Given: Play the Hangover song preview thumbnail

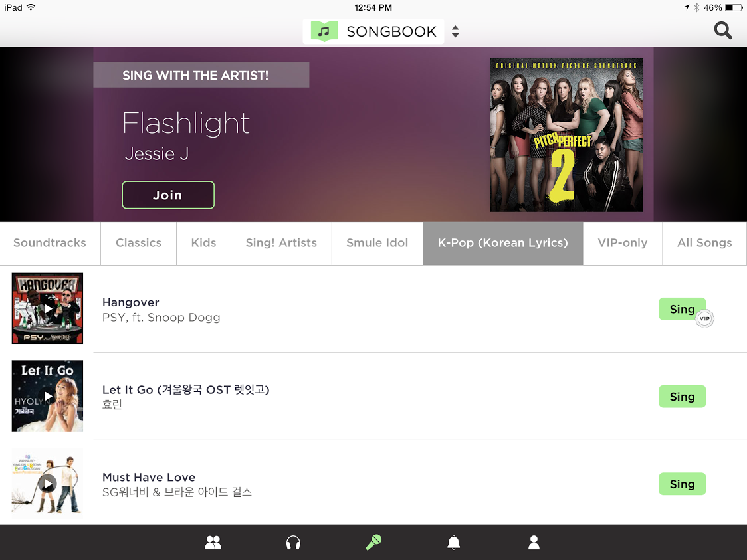Looking at the screenshot, I should [x=47, y=308].
